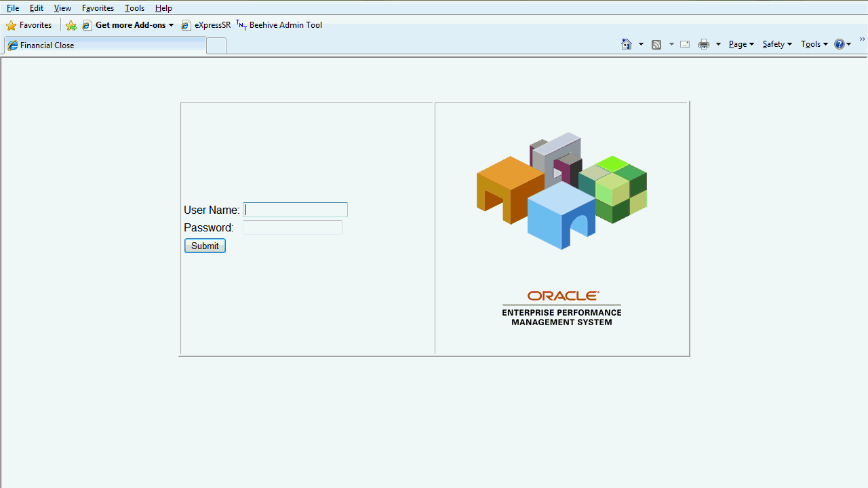Open the File menu
This screenshot has height=488, width=868.
13,8
